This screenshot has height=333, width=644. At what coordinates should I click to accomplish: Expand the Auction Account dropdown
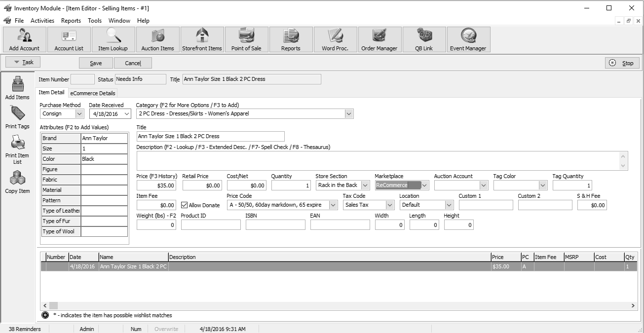(484, 185)
